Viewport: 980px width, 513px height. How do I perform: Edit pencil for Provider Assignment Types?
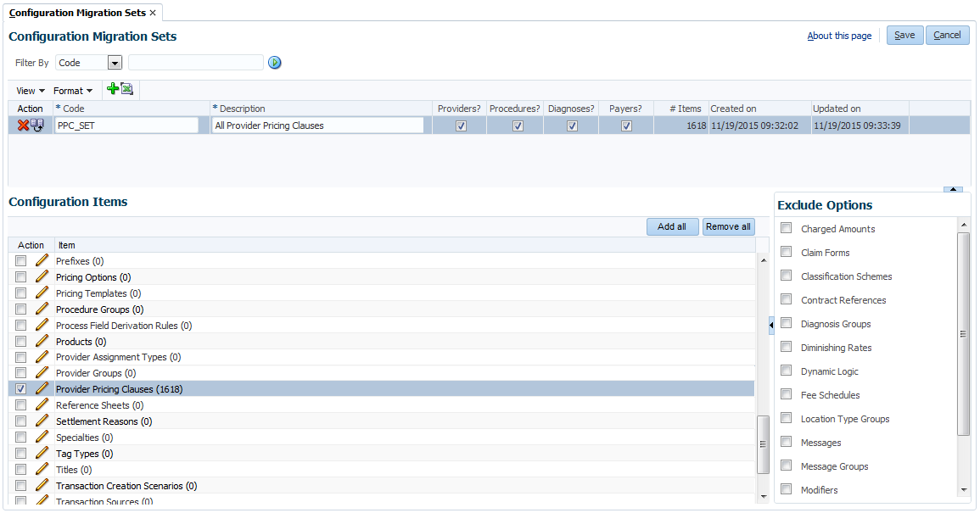[x=42, y=357]
